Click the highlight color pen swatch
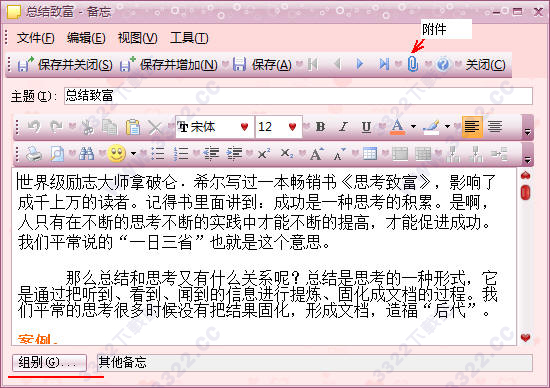 431,127
